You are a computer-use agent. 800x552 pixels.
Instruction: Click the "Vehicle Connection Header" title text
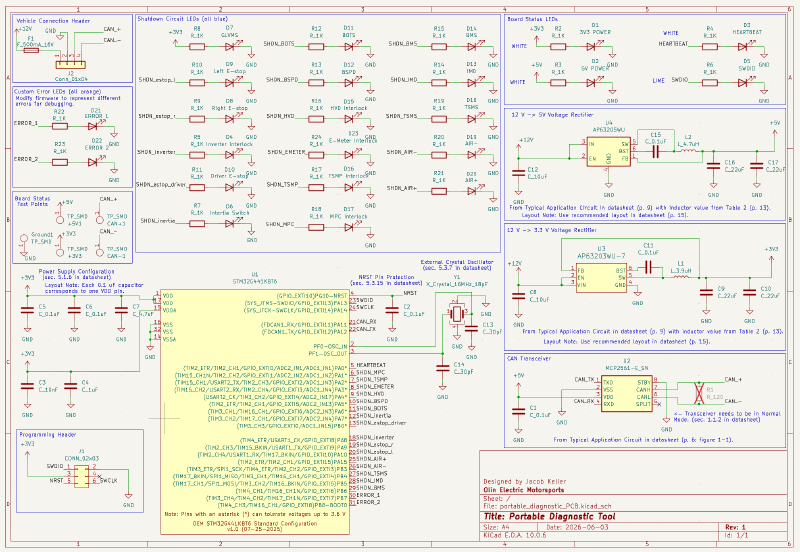click(x=53, y=21)
